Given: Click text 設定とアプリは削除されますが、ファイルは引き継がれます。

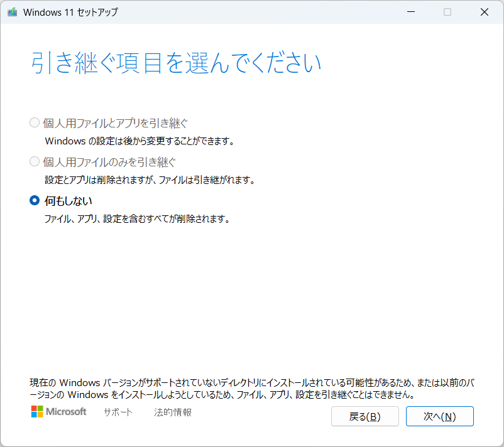Looking at the screenshot, I should coord(150,180).
